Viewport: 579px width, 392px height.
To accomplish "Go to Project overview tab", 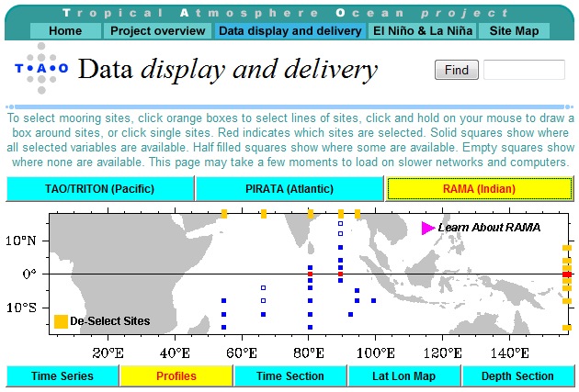I will [x=158, y=31].
